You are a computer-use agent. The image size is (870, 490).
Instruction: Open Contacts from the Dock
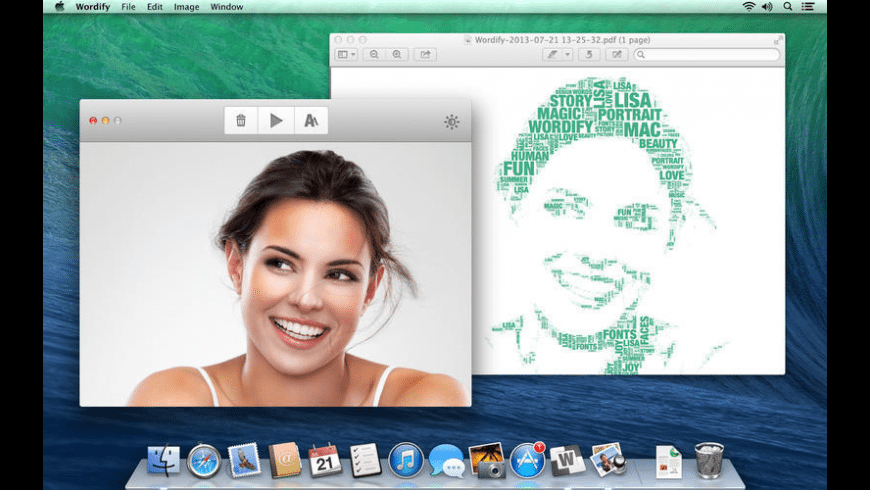point(285,460)
